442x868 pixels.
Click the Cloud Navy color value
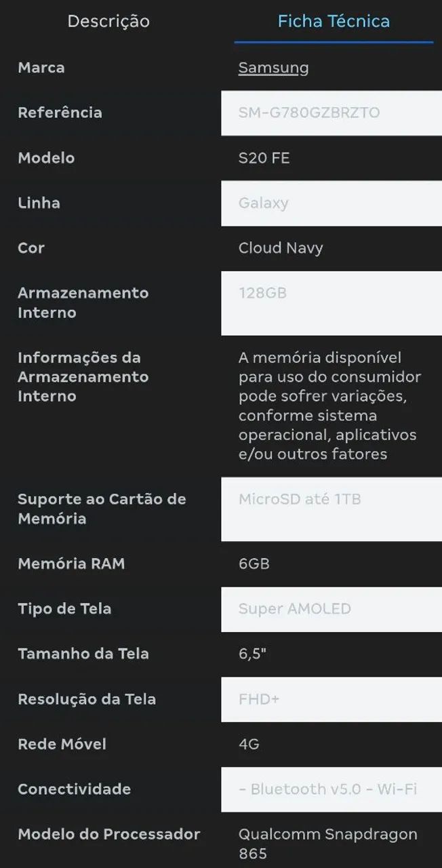281,248
